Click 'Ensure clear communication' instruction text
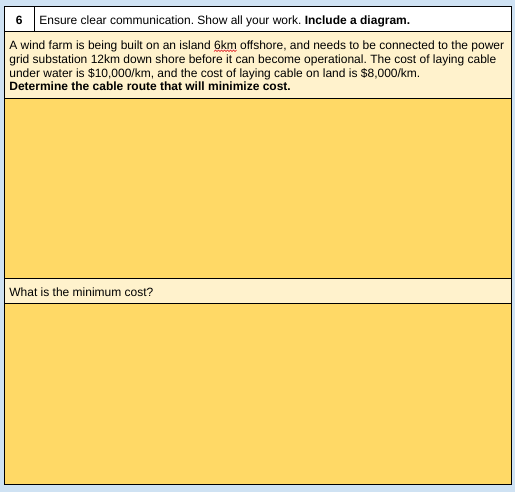The image size is (515, 492). (116, 20)
